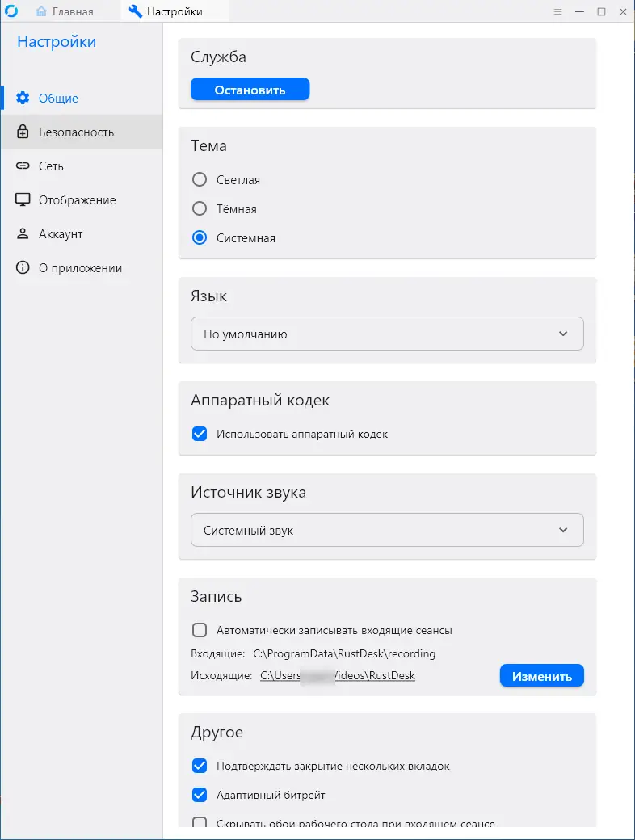Screen dimensions: 635x840
Task: Click the monitor icon for Отображение
Action: point(23,200)
